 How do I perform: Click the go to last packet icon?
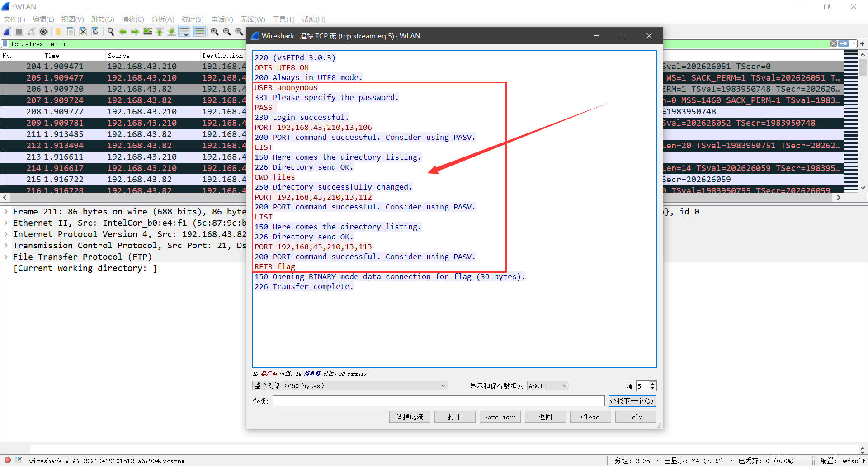172,32
